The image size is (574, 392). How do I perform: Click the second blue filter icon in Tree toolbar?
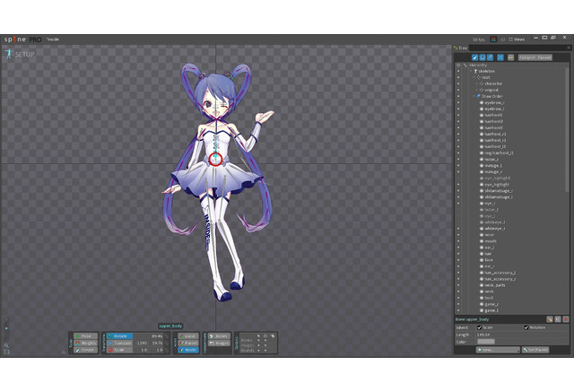(x=483, y=57)
